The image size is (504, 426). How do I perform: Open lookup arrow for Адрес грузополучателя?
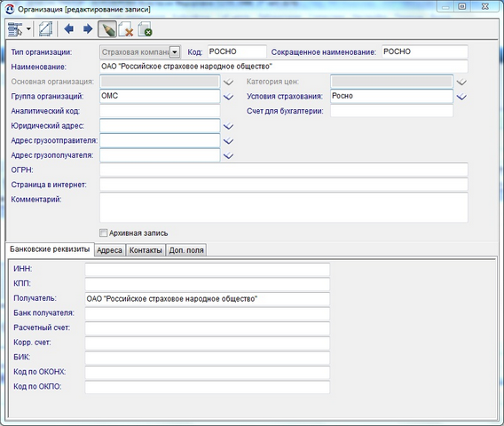coord(228,155)
